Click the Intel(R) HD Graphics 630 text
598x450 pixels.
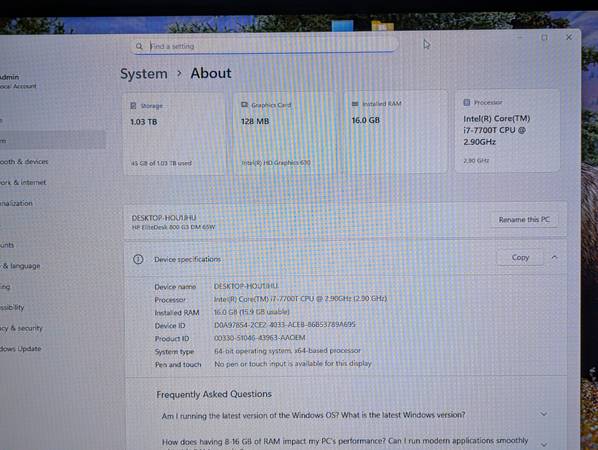[x=276, y=162]
